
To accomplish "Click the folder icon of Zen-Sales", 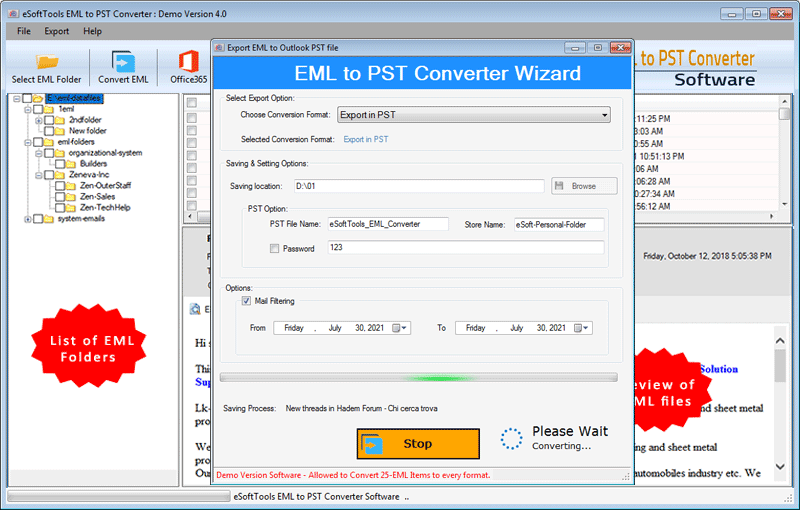I will pyautogui.click(x=72, y=196).
